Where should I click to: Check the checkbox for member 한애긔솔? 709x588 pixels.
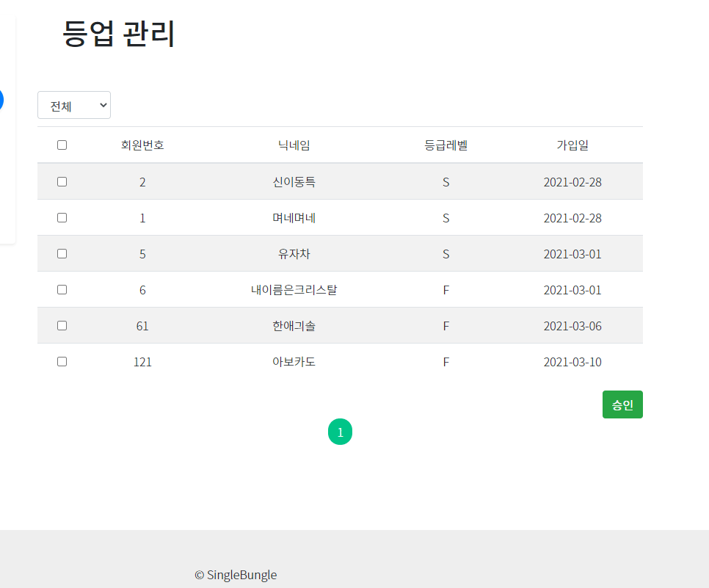pyautogui.click(x=62, y=325)
